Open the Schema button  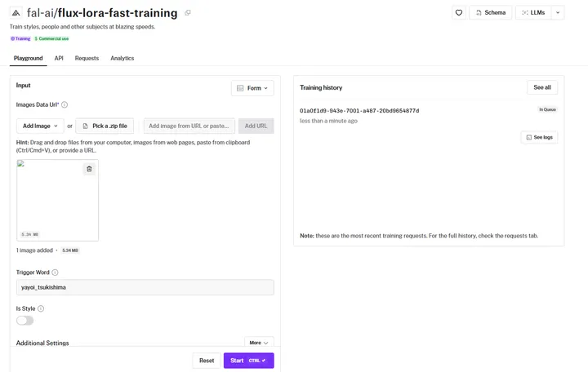(491, 13)
